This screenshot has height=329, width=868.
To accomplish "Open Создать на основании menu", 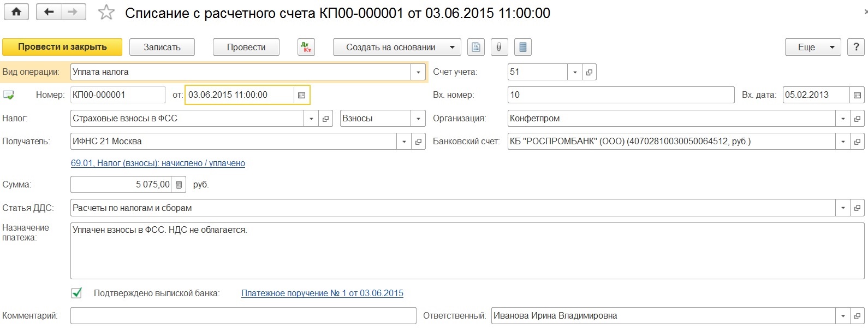I will coord(396,47).
